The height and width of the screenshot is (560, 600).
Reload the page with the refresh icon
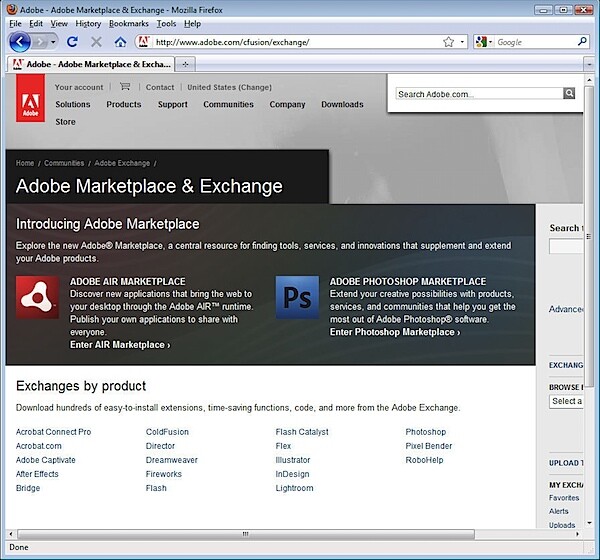[x=72, y=42]
